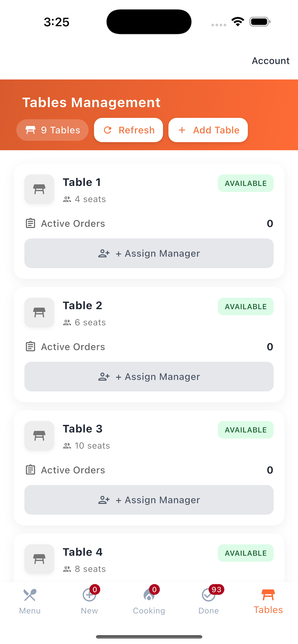Screen dimensions: 298x644
Task: Tap the seats people icon under Table 2
Action: pos(67,322)
